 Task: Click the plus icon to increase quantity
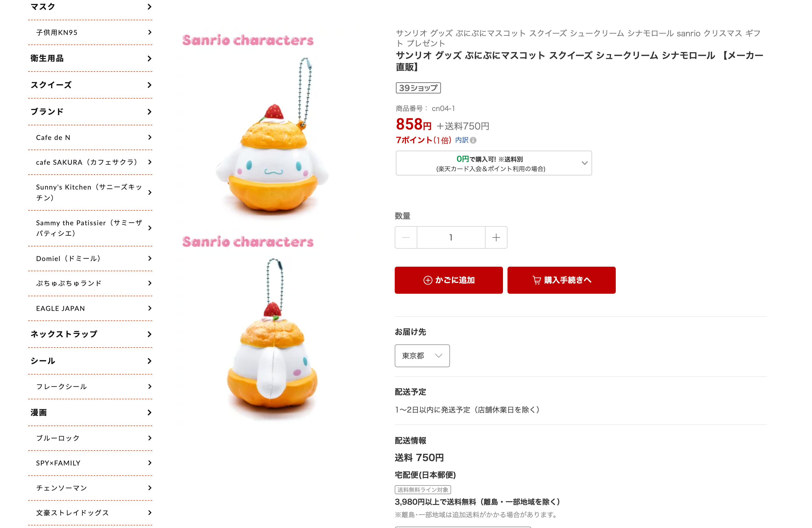pos(496,237)
